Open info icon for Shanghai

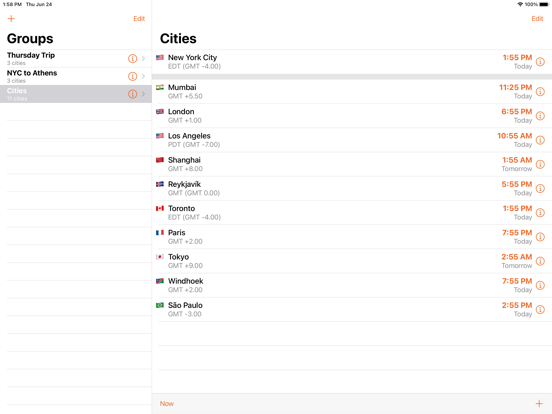[x=540, y=164]
